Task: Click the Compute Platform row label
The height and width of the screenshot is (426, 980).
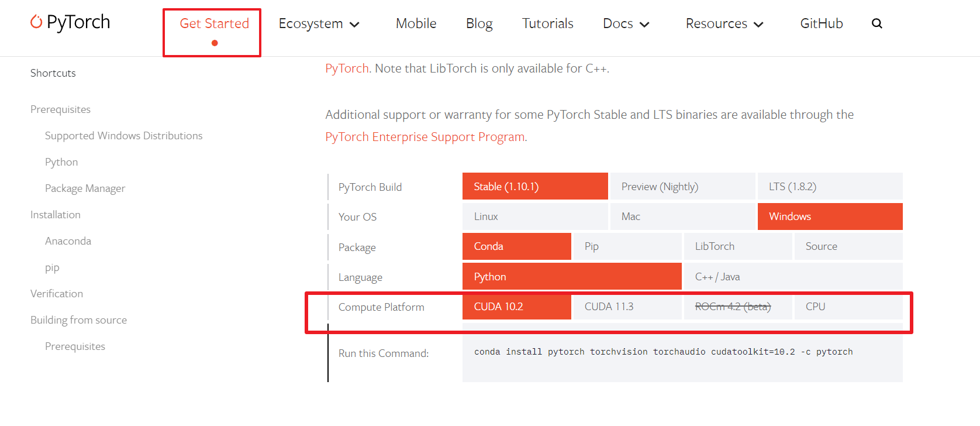Action: [x=381, y=307]
